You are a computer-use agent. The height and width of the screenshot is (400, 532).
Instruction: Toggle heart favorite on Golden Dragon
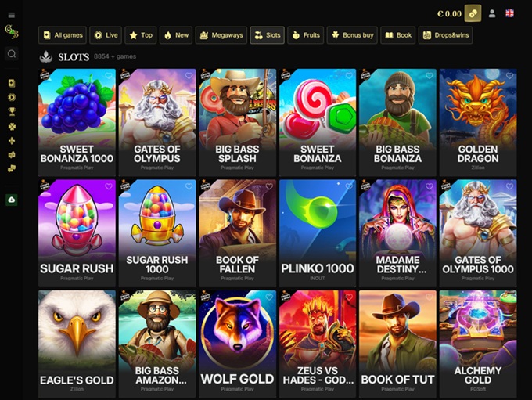[x=509, y=76]
